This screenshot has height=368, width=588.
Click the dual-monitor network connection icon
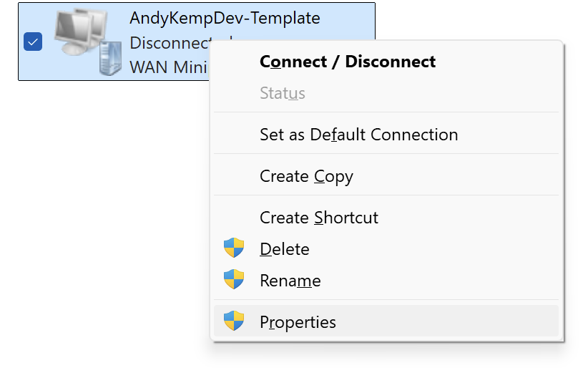81,32
